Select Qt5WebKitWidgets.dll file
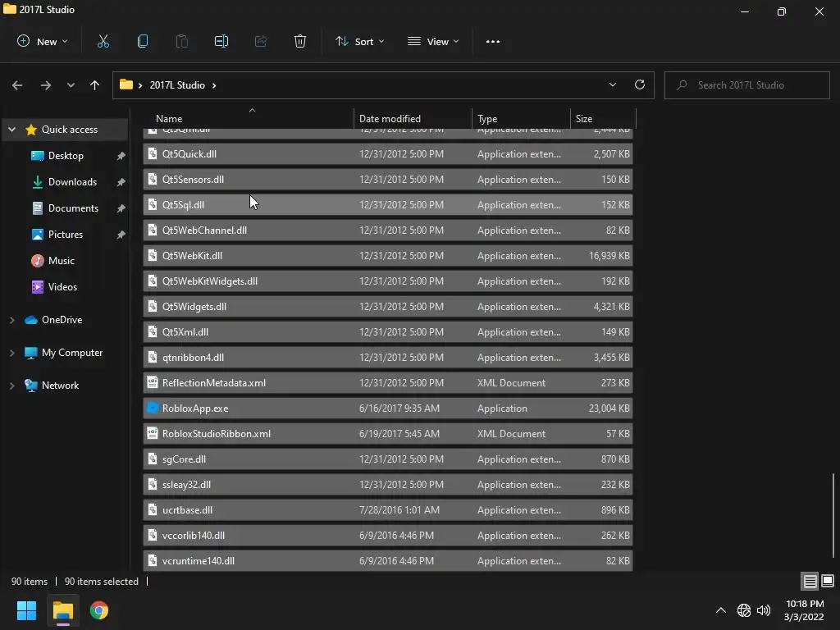840x630 pixels. (x=388, y=281)
